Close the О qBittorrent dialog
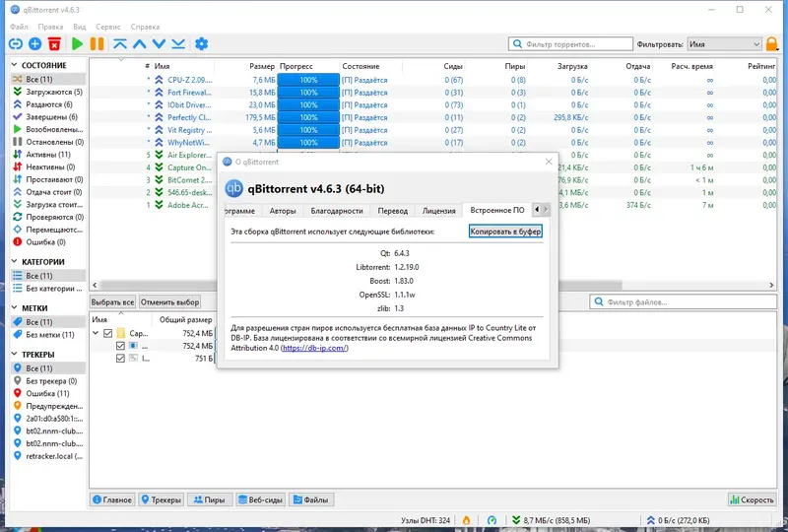788x532 pixels. click(x=549, y=162)
